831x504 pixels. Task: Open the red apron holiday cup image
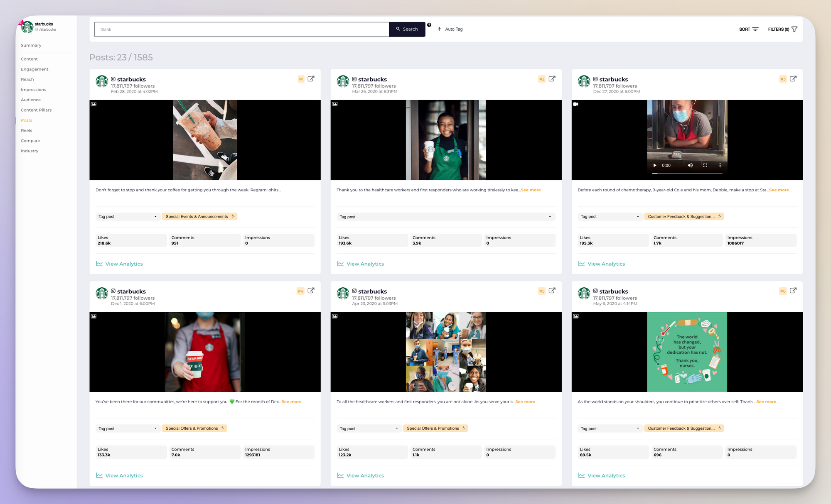click(x=205, y=352)
